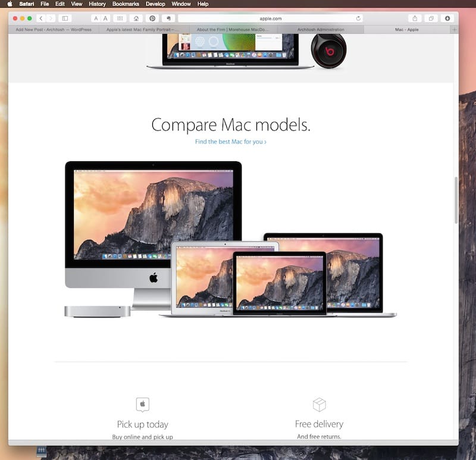Click the Free delivery box icon

click(x=320, y=405)
